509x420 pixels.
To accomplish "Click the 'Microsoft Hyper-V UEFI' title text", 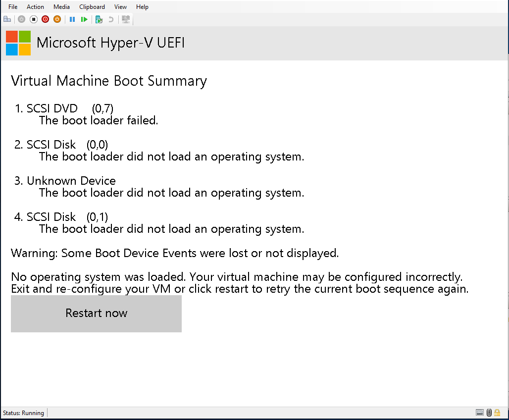I will coord(111,43).
